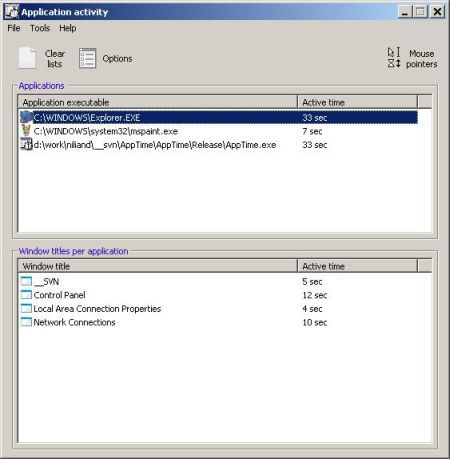Open Options via the list icon
This screenshot has height=459, width=450.
pos(87,58)
